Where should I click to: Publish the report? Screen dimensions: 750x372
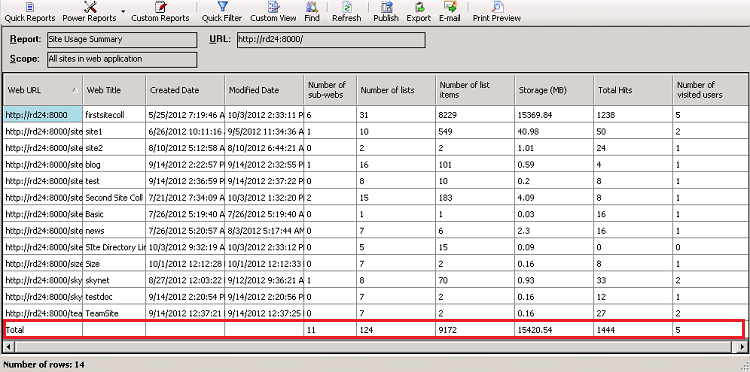coord(386,12)
